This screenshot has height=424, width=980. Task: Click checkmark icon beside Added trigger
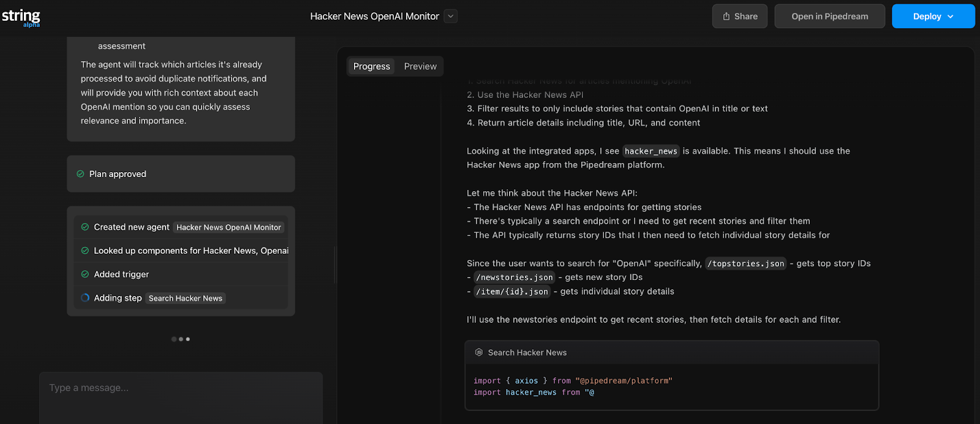coord(85,274)
